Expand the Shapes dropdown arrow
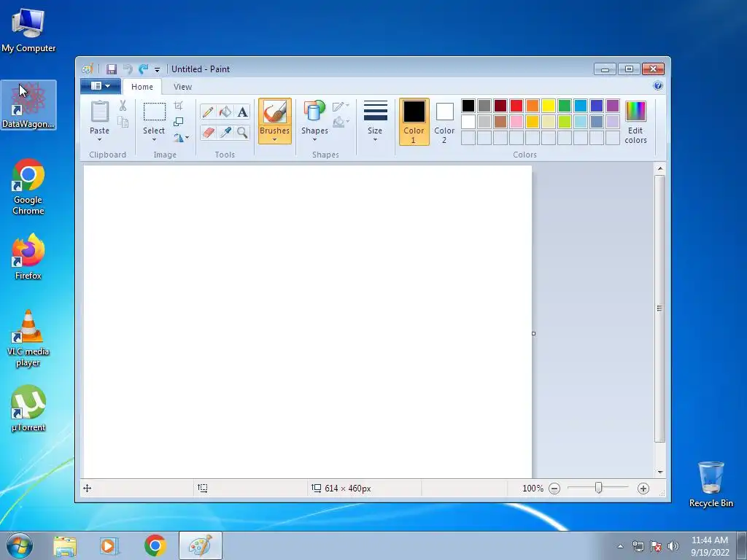Viewport: 747px width, 560px height. 314,139
